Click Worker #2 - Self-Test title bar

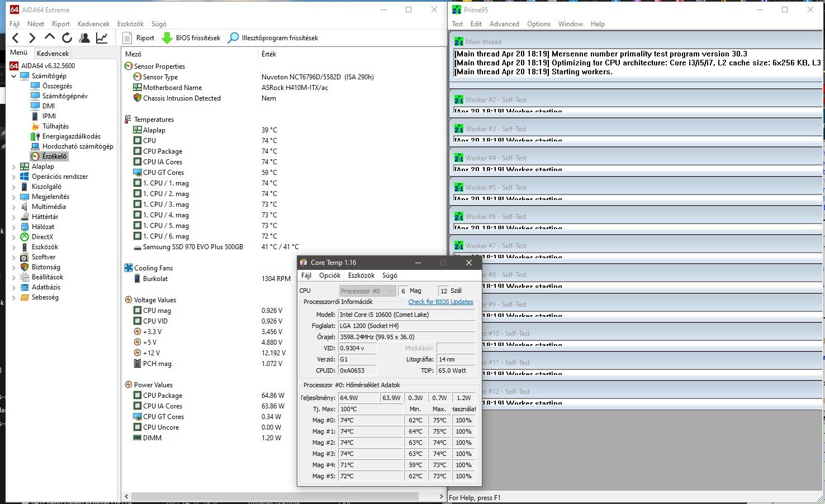(636, 99)
